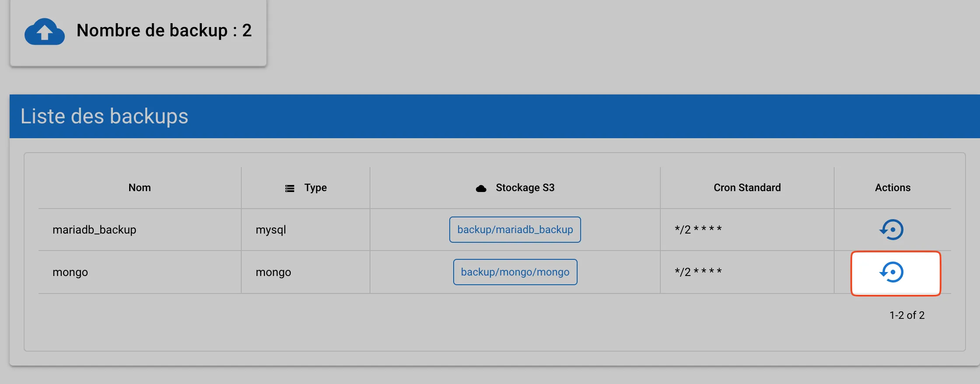Click the restore icon in the mongo row
The height and width of the screenshot is (384, 980).
tap(892, 272)
